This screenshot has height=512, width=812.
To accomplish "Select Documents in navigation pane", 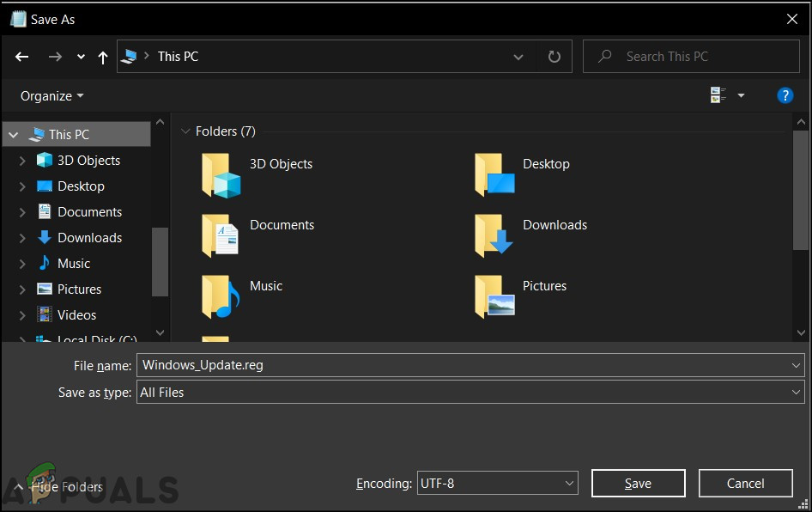I will 79,212.
